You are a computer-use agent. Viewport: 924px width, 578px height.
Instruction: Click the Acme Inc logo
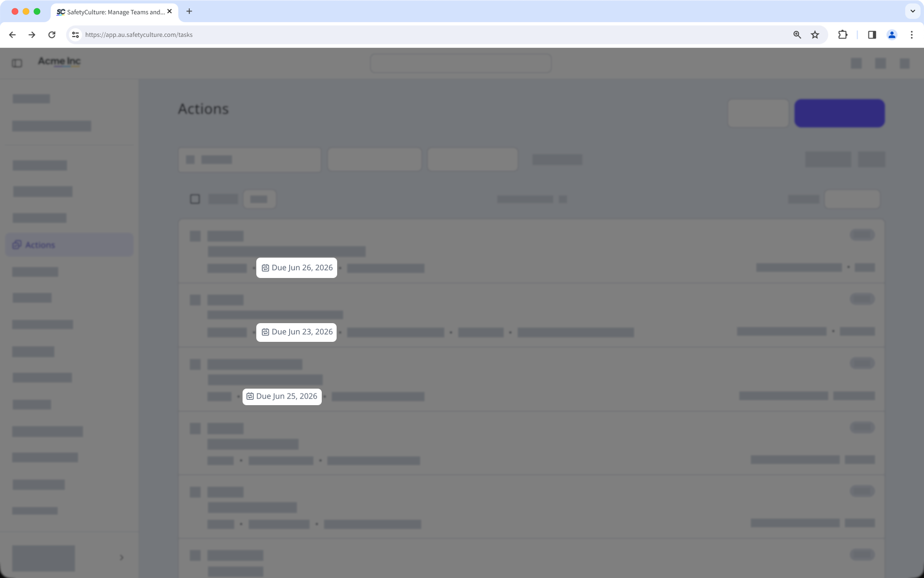[x=59, y=61]
